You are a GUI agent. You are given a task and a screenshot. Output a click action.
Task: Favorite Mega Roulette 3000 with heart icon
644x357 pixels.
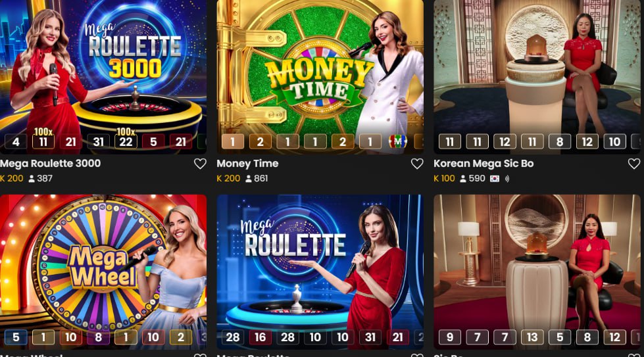tap(200, 164)
